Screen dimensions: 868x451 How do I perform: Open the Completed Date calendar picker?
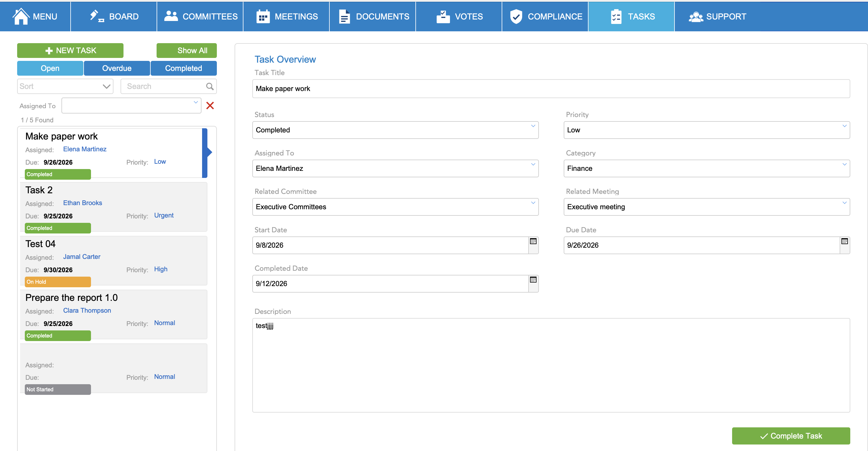coord(533,280)
